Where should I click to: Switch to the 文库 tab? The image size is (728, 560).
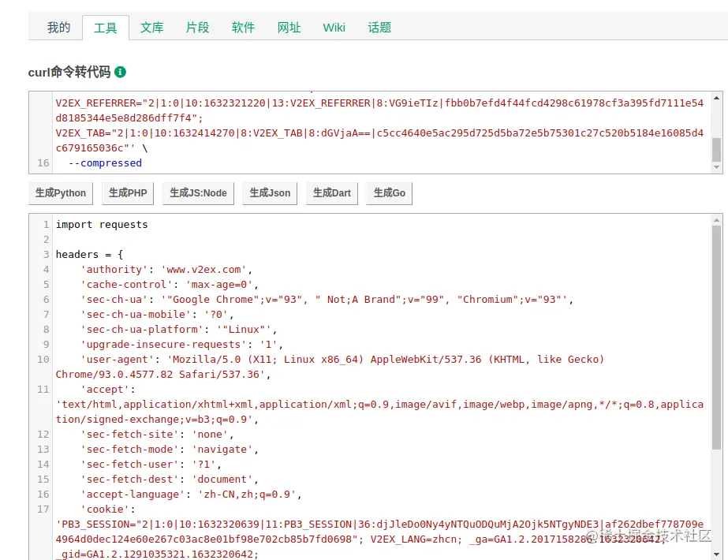coord(151,28)
